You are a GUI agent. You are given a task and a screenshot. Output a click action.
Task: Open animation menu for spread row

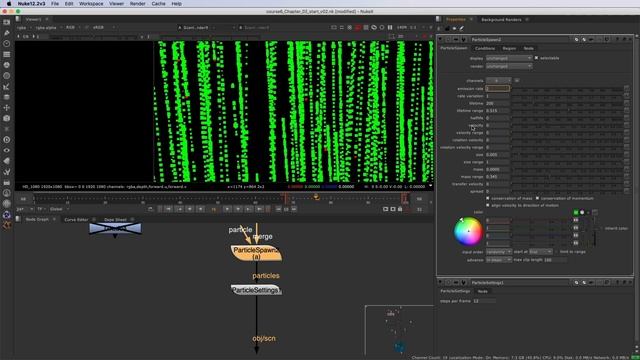(x=627, y=191)
